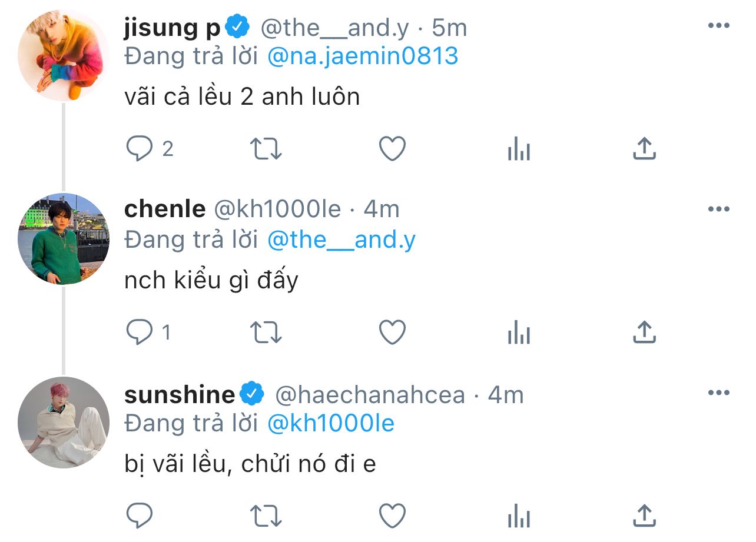The width and height of the screenshot is (756, 542).
Task: Like chenle's tweet
Action: [392, 332]
